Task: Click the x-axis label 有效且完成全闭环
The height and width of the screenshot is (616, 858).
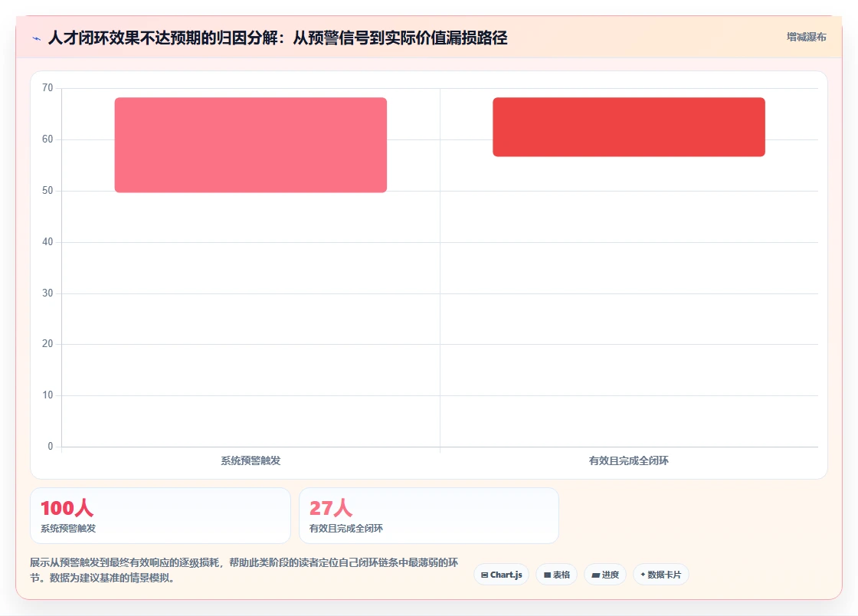Action: [629, 460]
